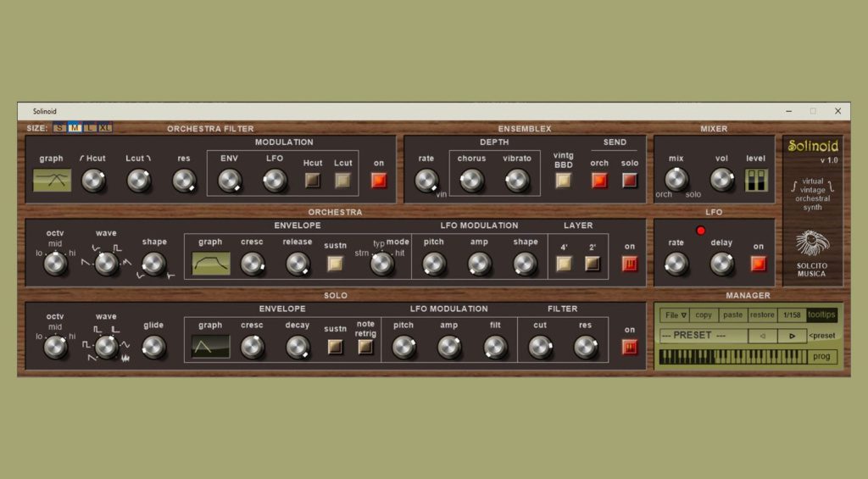
Task: Select size XL option
Action: (104, 128)
